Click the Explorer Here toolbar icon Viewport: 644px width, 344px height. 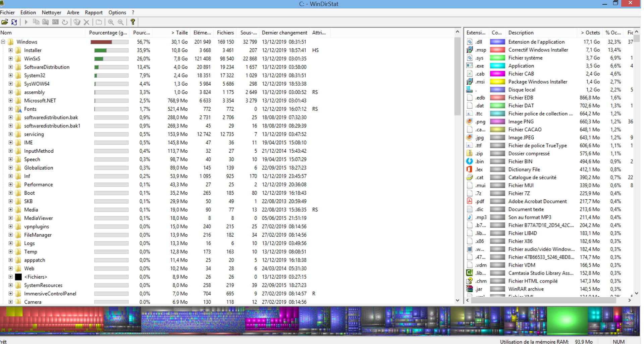click(x=45, y=22)
